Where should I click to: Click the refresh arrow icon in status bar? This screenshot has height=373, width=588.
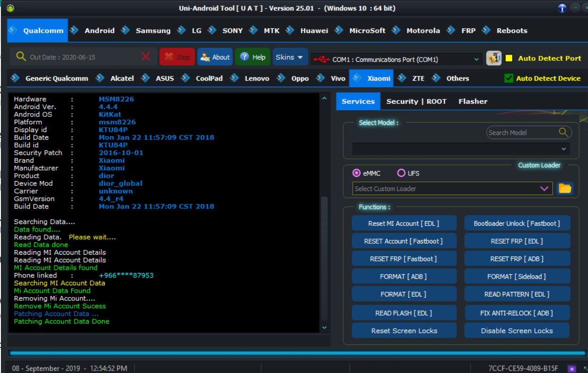pos(585,368)
